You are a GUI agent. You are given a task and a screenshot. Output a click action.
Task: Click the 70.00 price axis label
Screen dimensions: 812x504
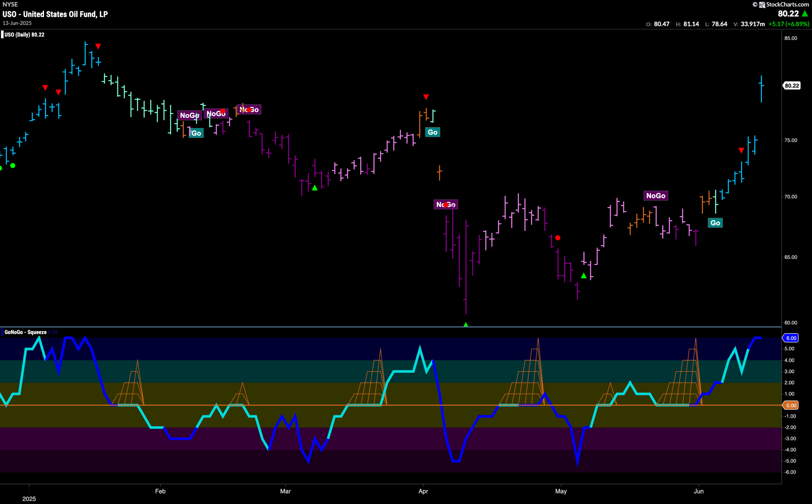tap(791, 197)
